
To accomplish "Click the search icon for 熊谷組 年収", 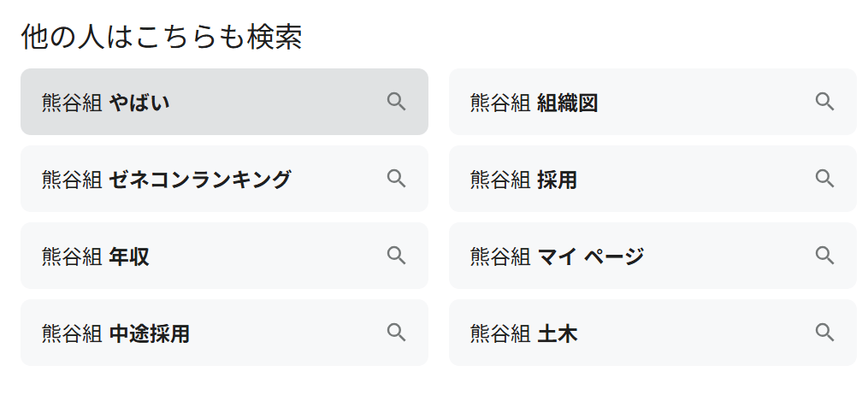I will [396, 256].
